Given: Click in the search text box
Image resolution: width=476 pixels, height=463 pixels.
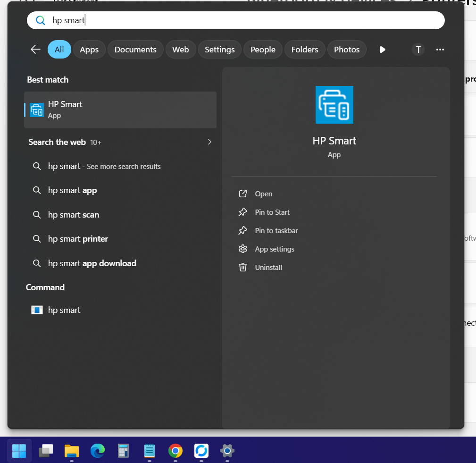Looking at the screenshot, I should (235, 20).
